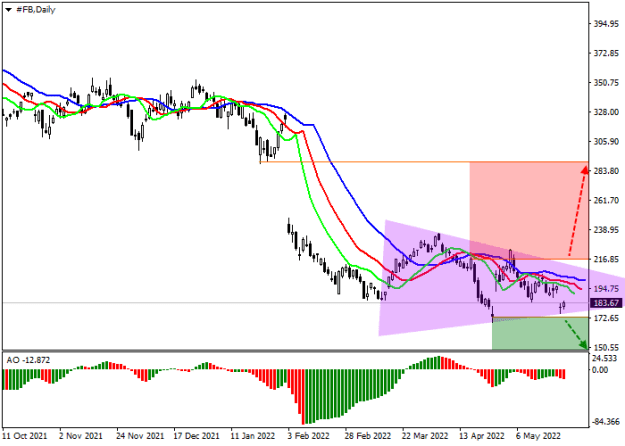Click the 394.95 price axis label

point(606,24)
